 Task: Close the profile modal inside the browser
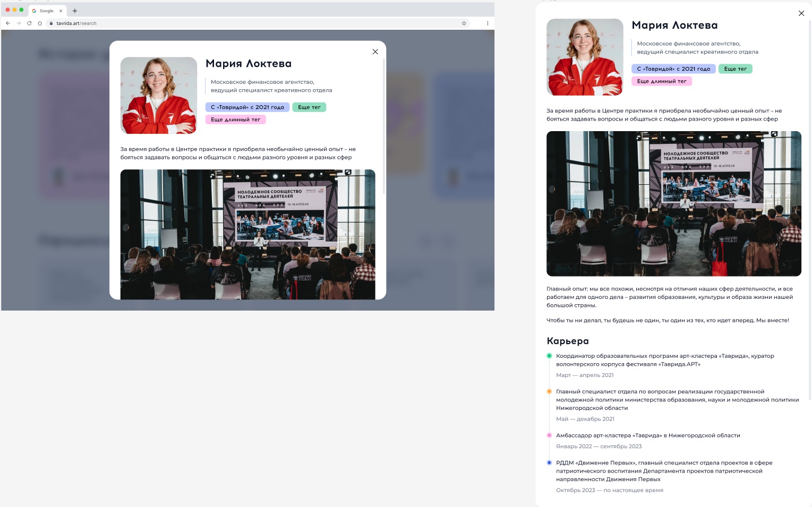click(x=375, y=52)
